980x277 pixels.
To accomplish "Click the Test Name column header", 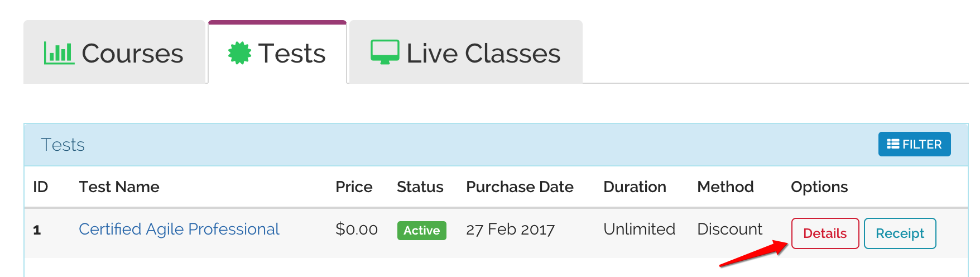I will coord(119,187).
